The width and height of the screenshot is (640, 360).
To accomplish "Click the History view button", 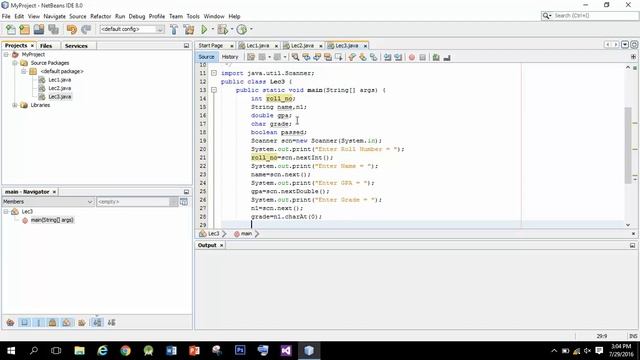I will [x=230, y=57].
